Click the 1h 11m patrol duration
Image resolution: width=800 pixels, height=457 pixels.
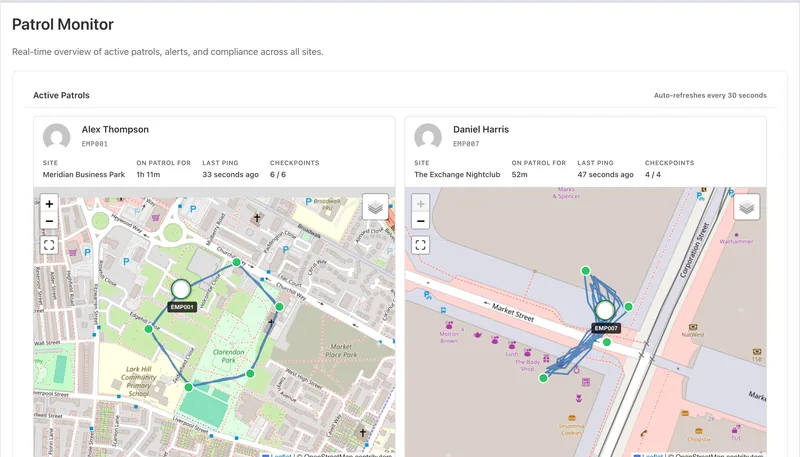tap(148, 174)
